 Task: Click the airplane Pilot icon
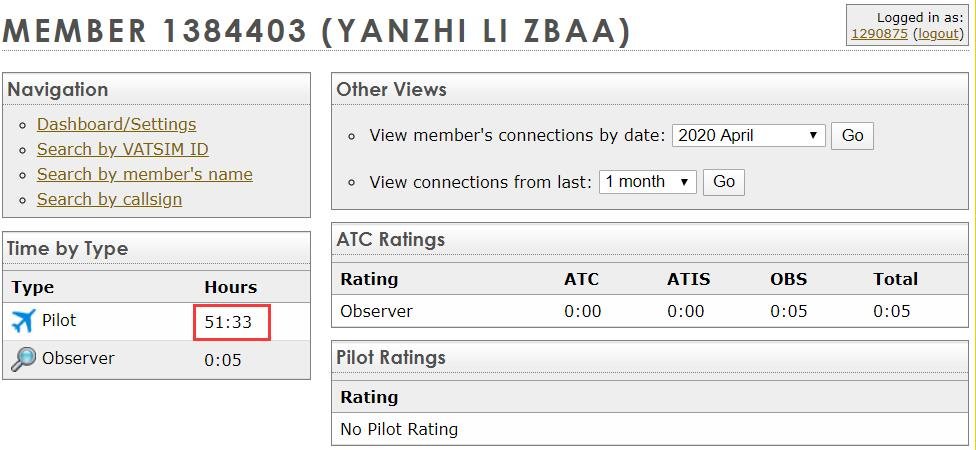click(x=23, y=322)
